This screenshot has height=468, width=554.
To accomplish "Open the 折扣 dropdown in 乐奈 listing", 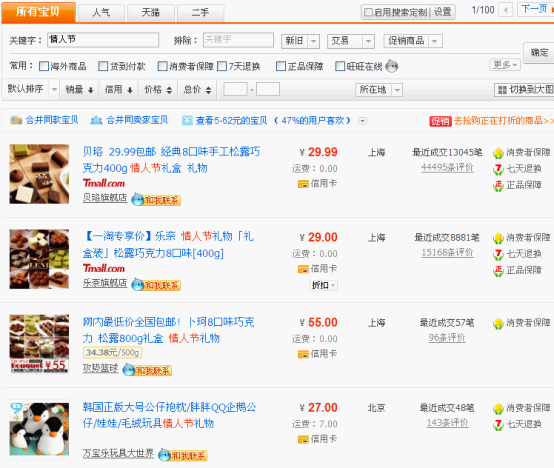I will [x=323, y=285].
